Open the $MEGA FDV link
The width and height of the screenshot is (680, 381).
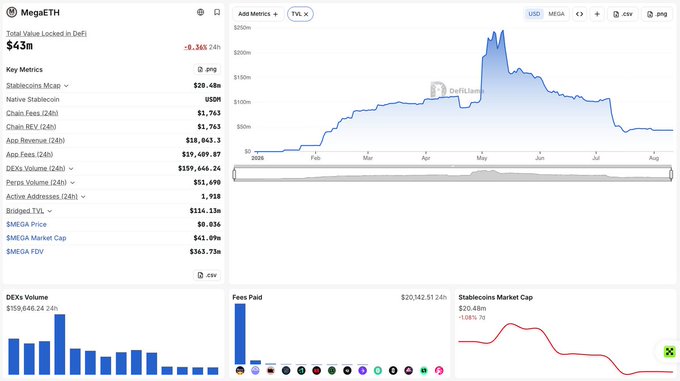point(25,251)
